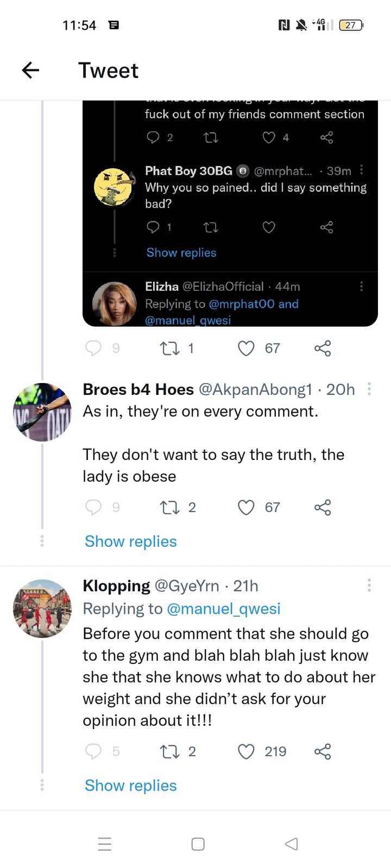The image size is (391, 868).
Task: Open more options for Klopping's tweet
Action: coord(369,585)
